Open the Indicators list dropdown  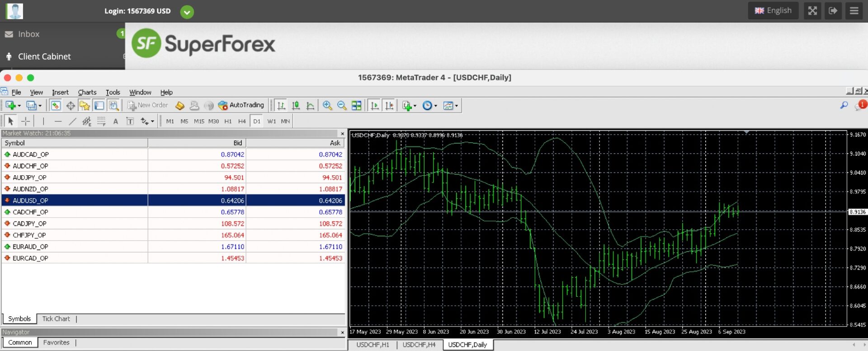click(x=409, y=106)
